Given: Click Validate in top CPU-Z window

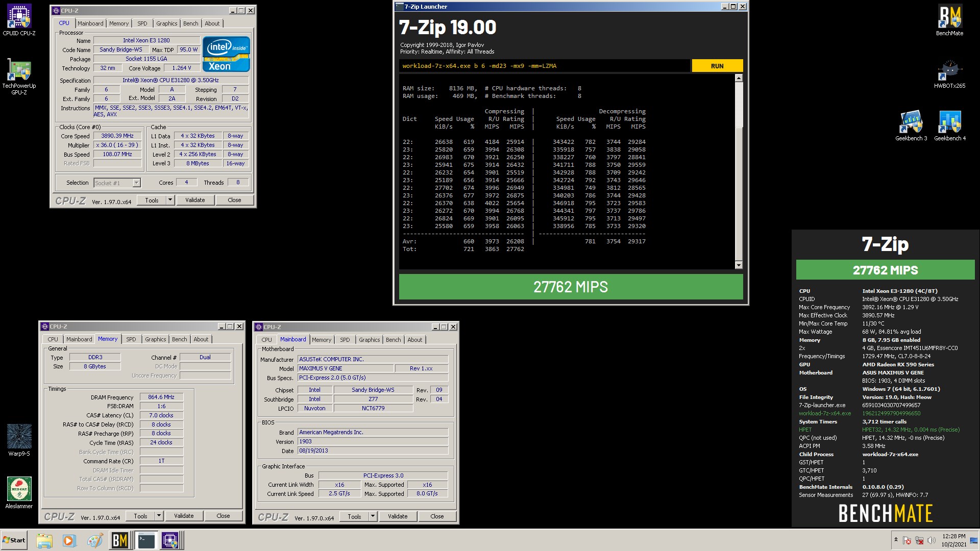Looking at the screenshot, I should point(195,200).
